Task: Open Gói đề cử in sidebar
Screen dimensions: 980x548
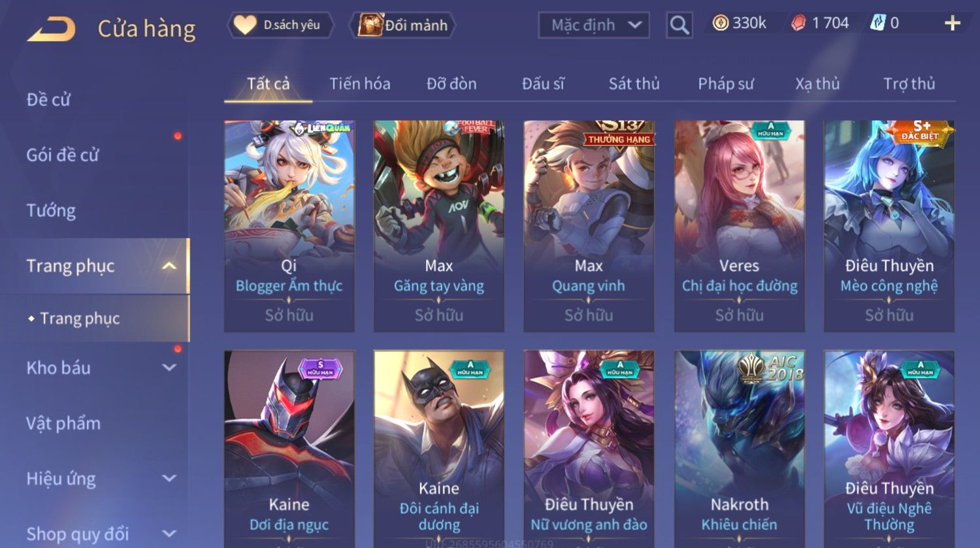Action: click(63, 155)
